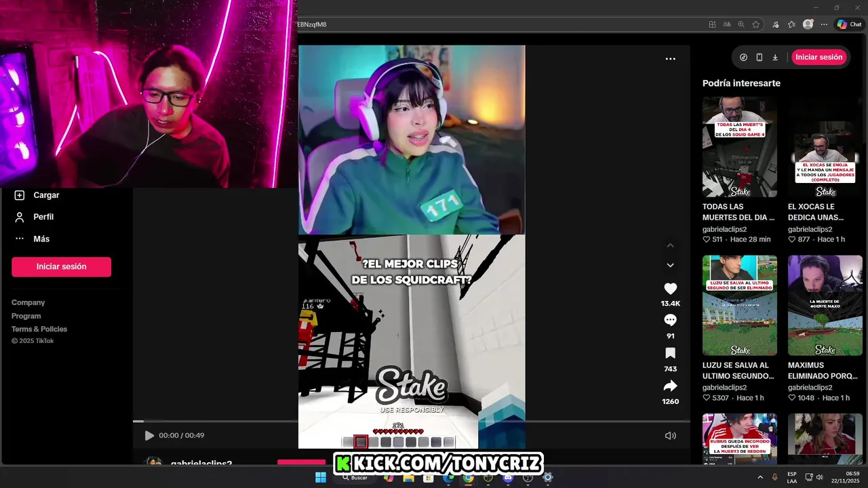Click the phone app icon in header

click(759, 58)
